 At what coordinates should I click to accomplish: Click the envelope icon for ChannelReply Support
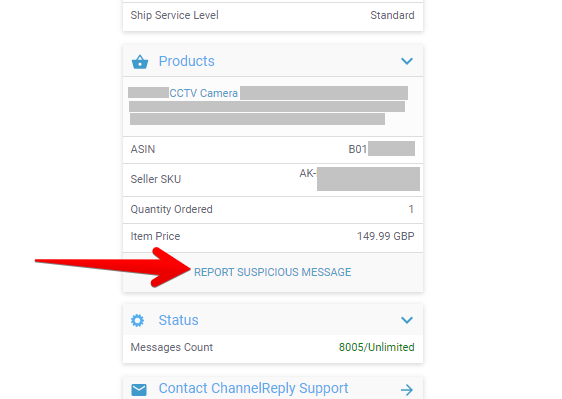(139, 389)
